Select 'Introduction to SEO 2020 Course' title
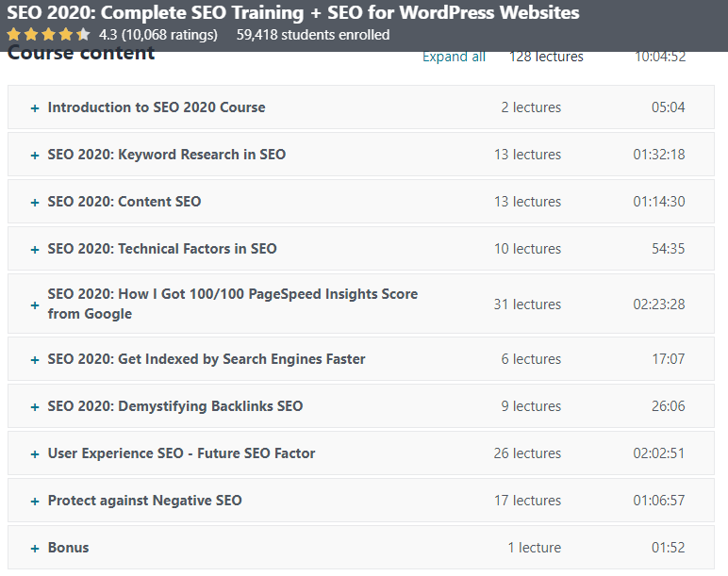The height and width of the screenshot is (576, 728). [x=157, y=107]
